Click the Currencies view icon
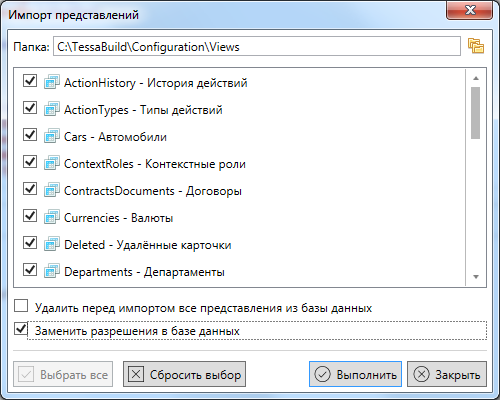This screenshot has width=500, height=400. (52, 217)
